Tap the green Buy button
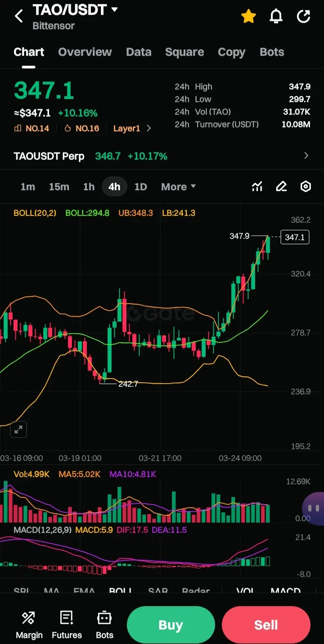Screen dimensions: 324x644 tap(171, 625)
